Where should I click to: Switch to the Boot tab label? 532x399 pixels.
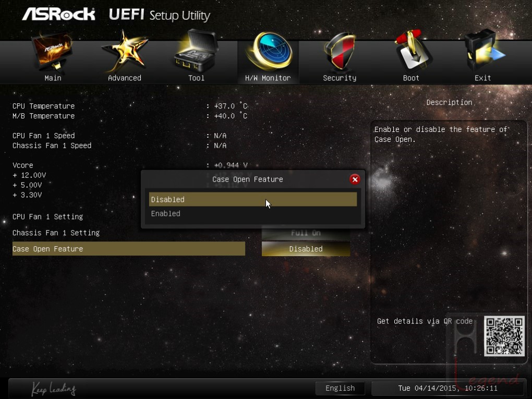[411, 78]
